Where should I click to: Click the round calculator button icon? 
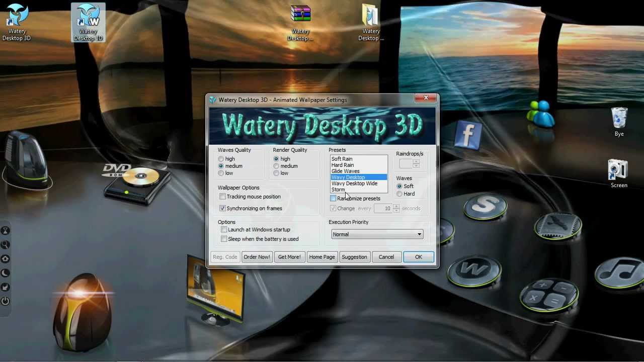(x=549, y=295)
